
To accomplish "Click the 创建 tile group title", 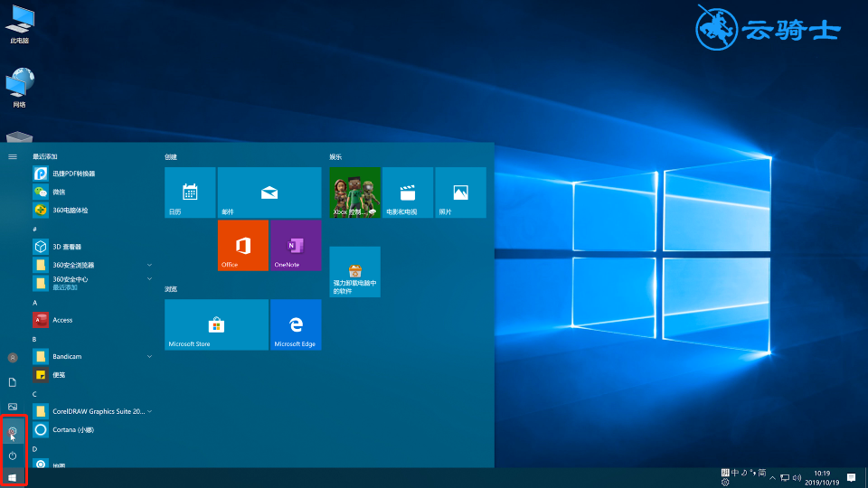I will [x=171, y=157].
